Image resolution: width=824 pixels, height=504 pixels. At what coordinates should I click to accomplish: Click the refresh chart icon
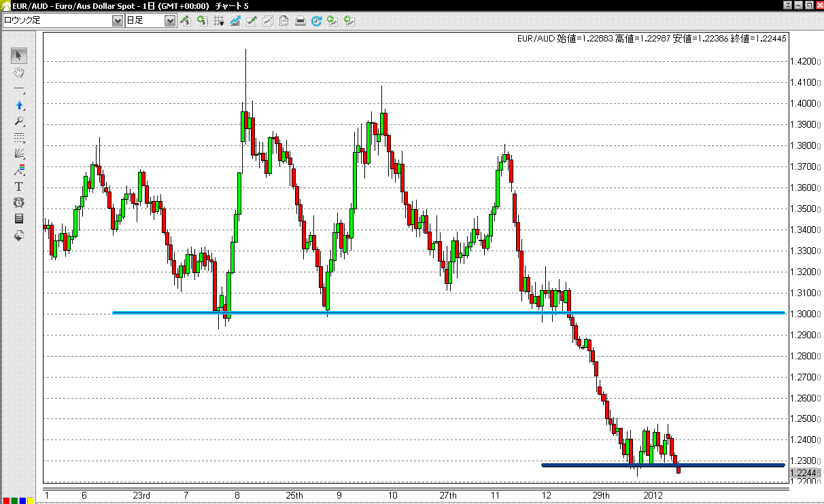tap(316, 20)
